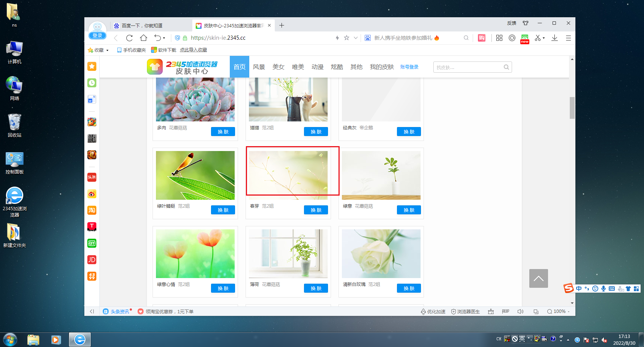Click the volume icon in system tray
The image size is (644, 347).
click(x=604, y=340)
